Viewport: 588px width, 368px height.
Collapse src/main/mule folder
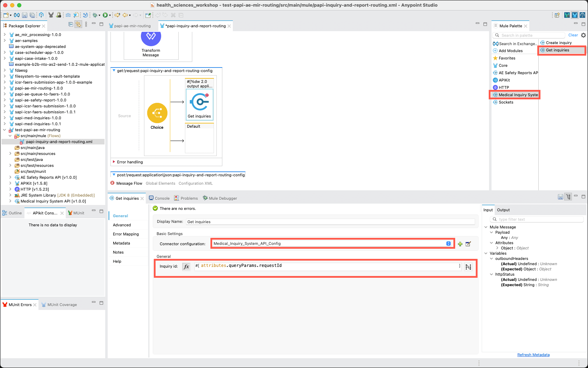point(10,136)
